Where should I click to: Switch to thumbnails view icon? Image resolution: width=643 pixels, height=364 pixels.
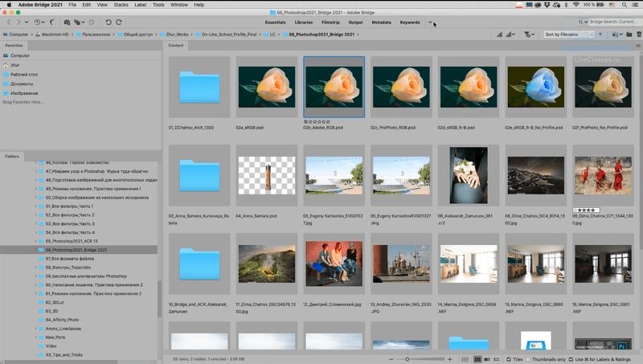pos(477,359)
